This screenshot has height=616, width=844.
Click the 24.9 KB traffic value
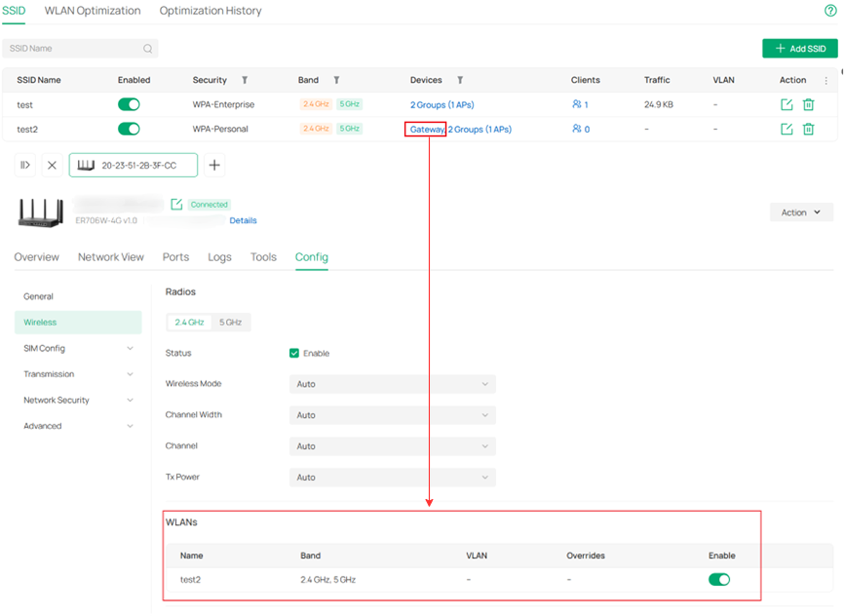pos(659,105)
